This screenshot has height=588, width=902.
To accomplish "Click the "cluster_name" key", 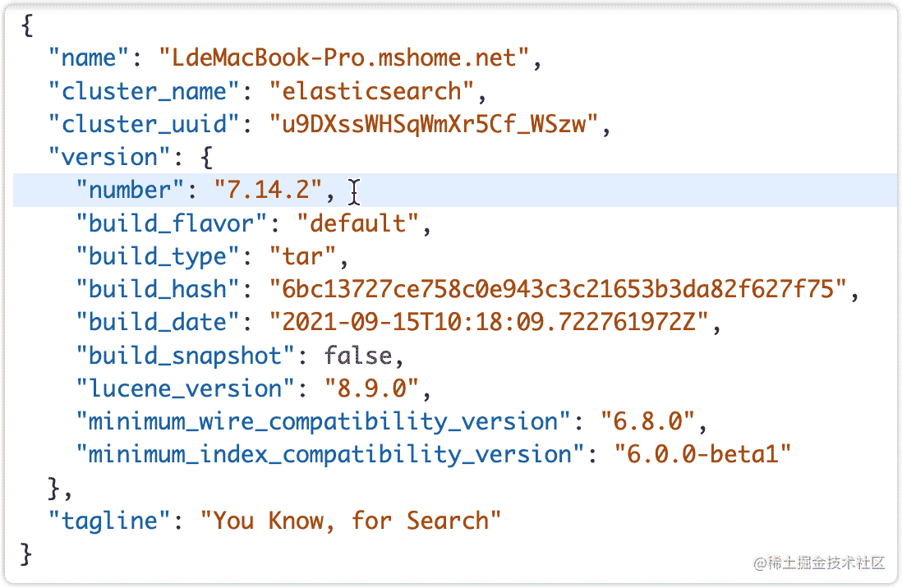I will pyautogui.click(x=145, y=91).
